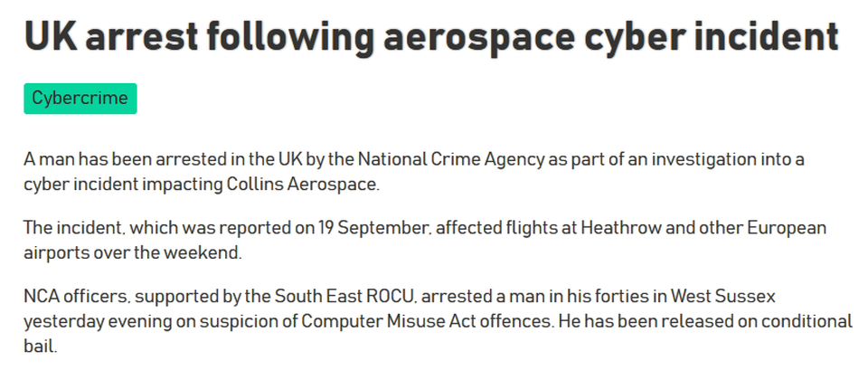The width and height of the screenshot is (868, 380).
Task: Click the Cybercrime category tag
Action: [x=80, y=98]
